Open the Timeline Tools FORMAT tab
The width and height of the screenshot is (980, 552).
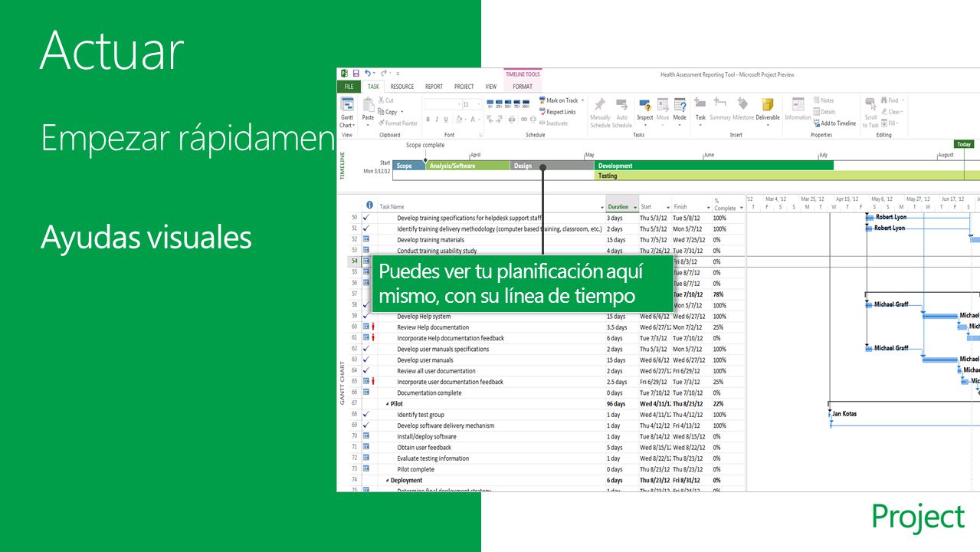point(523,87)
